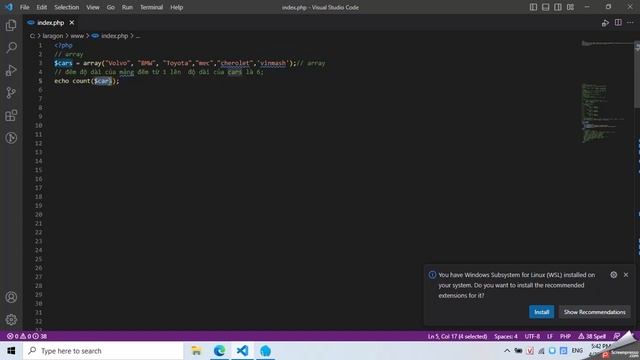Open the Terminal menu
The width and height of the screenshot is (640, 360).
tap(151, 7)
